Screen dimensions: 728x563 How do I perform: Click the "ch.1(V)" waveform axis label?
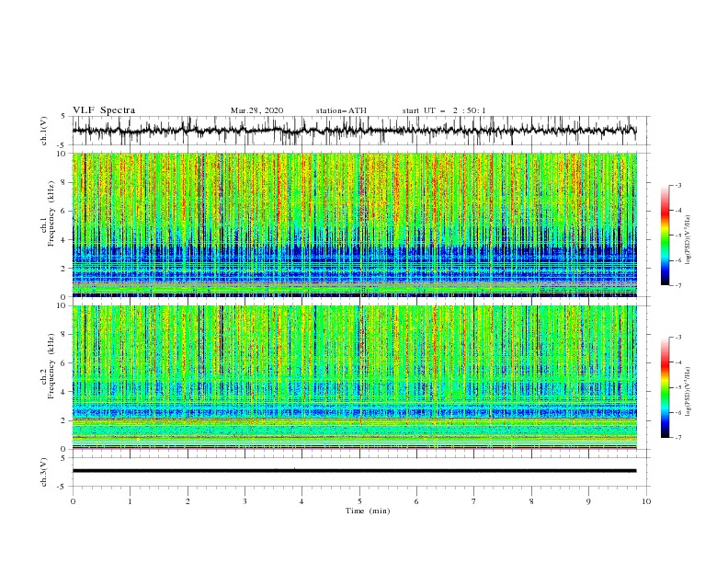[44, 131]
